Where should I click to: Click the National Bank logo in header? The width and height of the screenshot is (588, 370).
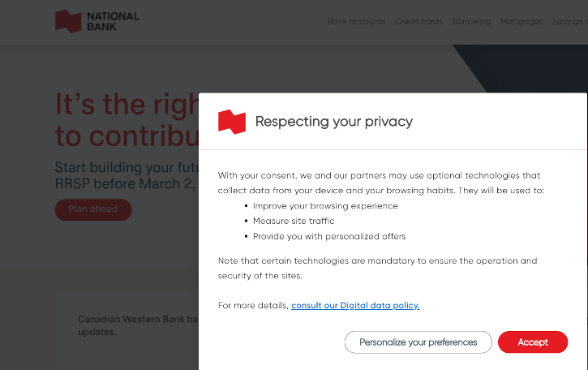tap(97, 21)
